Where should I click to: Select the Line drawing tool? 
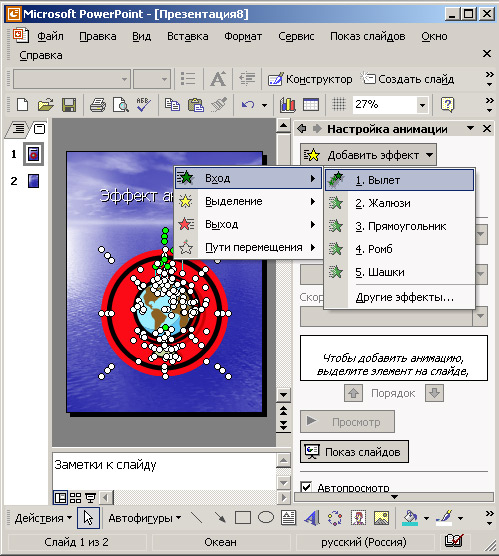click(196, 518)
